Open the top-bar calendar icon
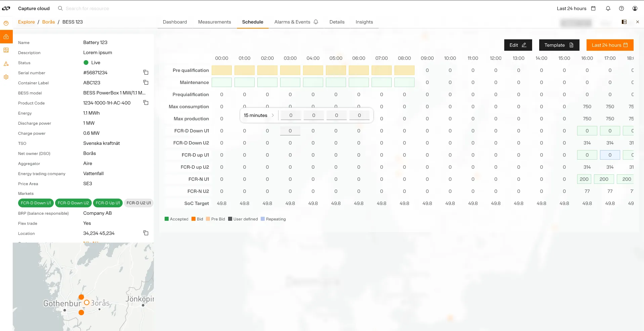The image size is (644, 331). [593, 8]
